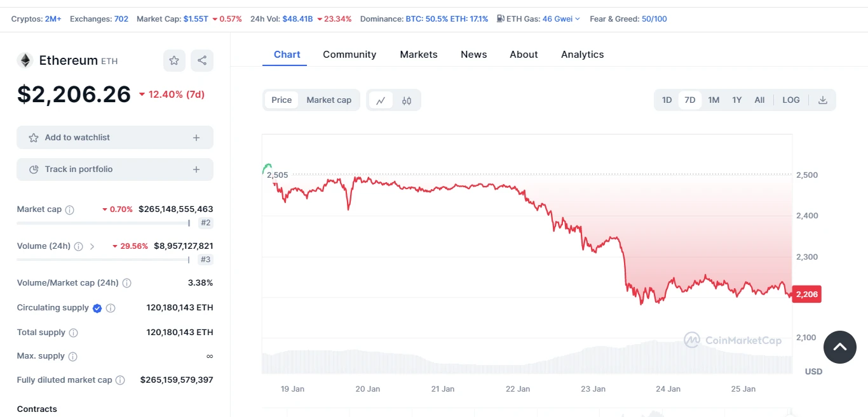Viewport: 868px width, 417px height.
Task: Click the share icon next to Ethereum
Action: pyautogui.click(x=202, y=60)
